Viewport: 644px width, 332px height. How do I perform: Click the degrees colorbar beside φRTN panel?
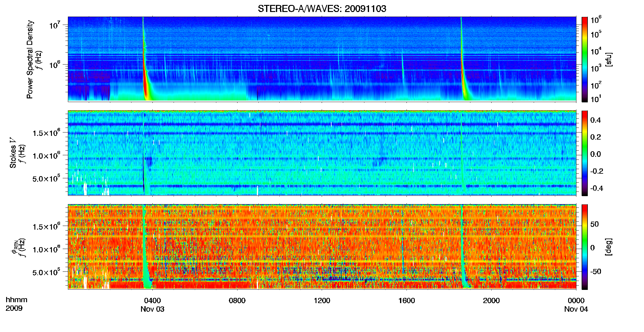(585, 247)
